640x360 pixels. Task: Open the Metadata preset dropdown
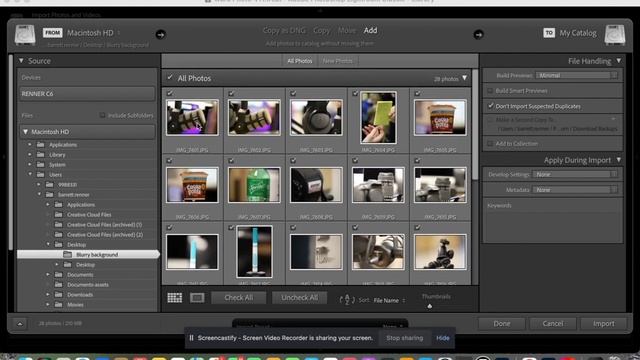575,190
